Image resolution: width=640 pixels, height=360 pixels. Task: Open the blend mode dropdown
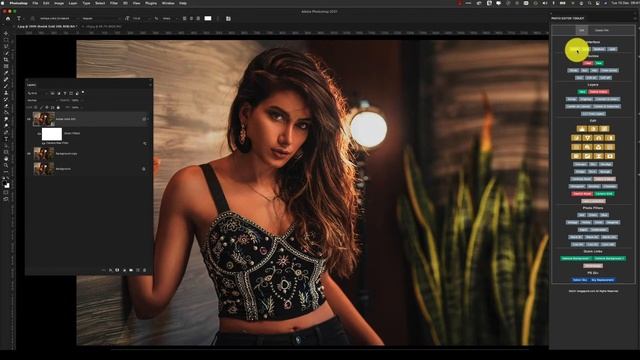click(x=42, y=100)
